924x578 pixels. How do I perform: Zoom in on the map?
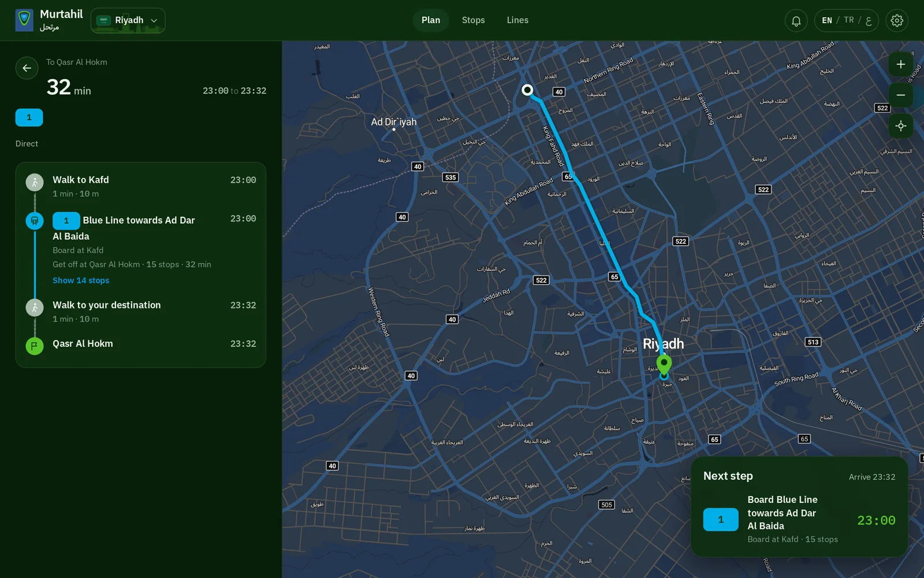(900, 64)
